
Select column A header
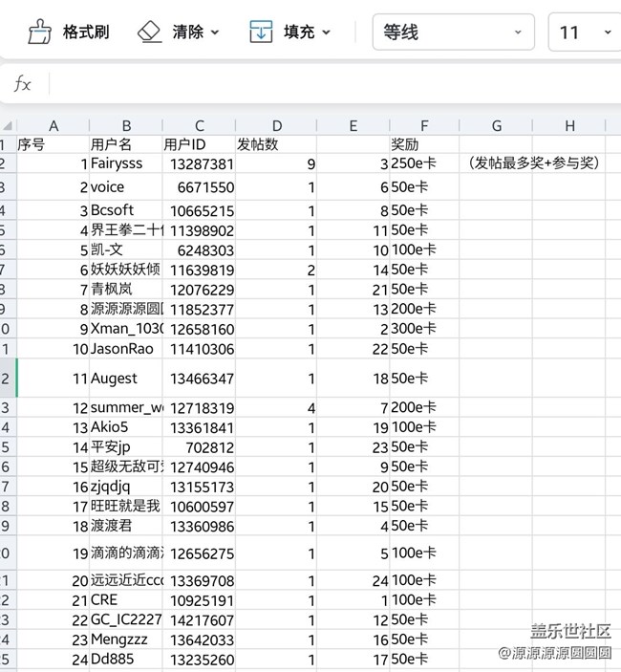click(54, 126)
